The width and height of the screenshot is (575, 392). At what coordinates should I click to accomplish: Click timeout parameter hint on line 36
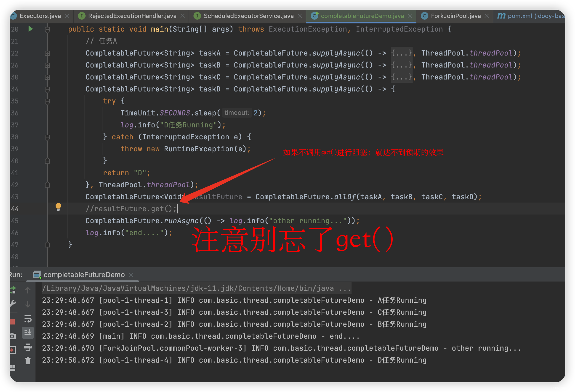point(237,113)
